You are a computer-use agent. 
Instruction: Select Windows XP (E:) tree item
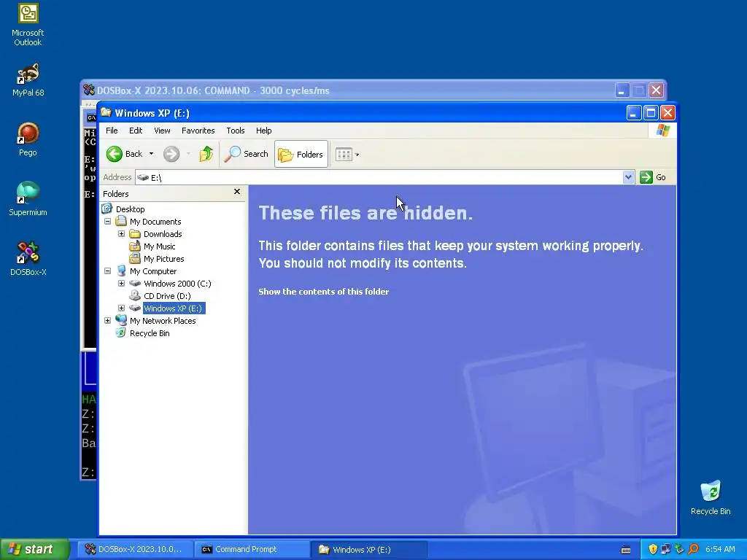pyautogui.click(x=174, y=308)
